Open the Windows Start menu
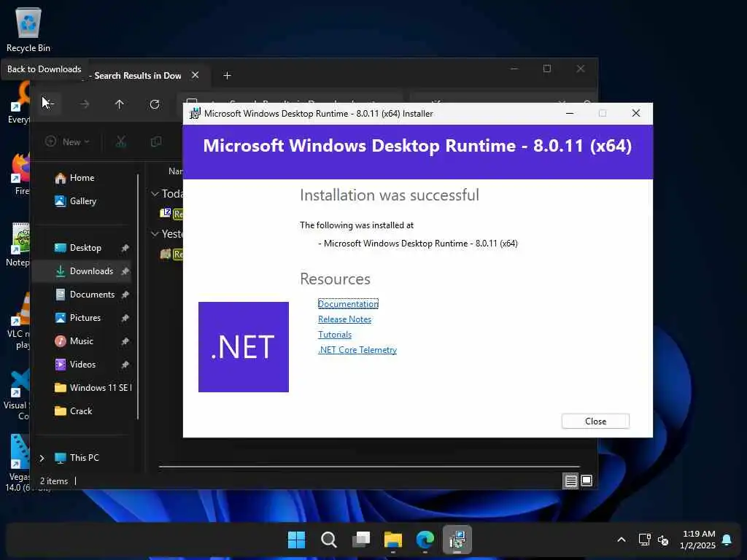This screenshot has height=560, width=747. click(296, 540)
